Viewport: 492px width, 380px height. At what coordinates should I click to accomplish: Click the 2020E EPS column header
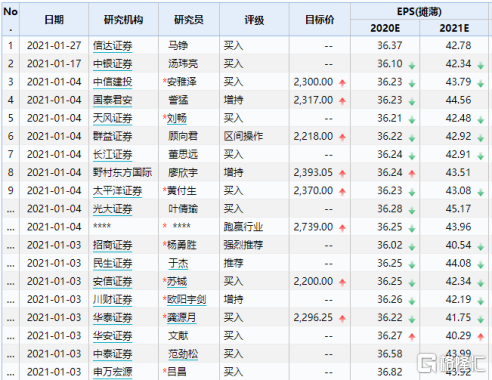pos(385,28)
